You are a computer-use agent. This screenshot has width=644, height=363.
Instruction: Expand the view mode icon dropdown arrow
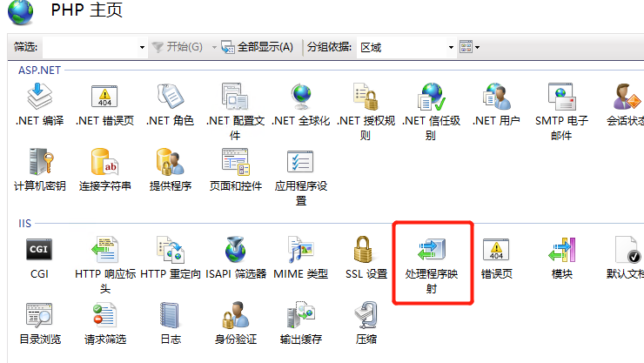[x=477, y=47]
